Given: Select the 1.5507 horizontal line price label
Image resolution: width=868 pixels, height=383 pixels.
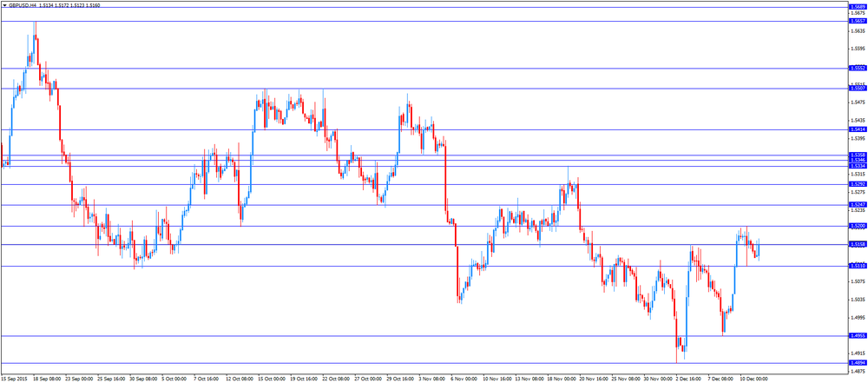Looking at the screenshot, I should [x=858, y=88].
